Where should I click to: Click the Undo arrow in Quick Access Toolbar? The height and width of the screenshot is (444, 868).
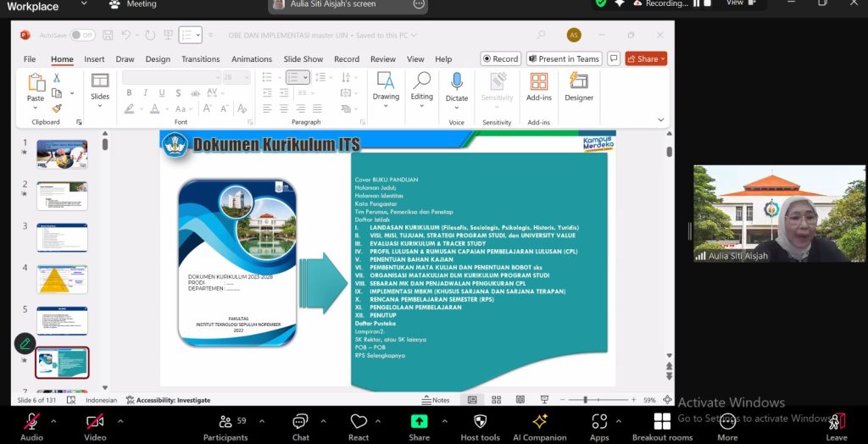pyautogui.click(x=126, y=35)
